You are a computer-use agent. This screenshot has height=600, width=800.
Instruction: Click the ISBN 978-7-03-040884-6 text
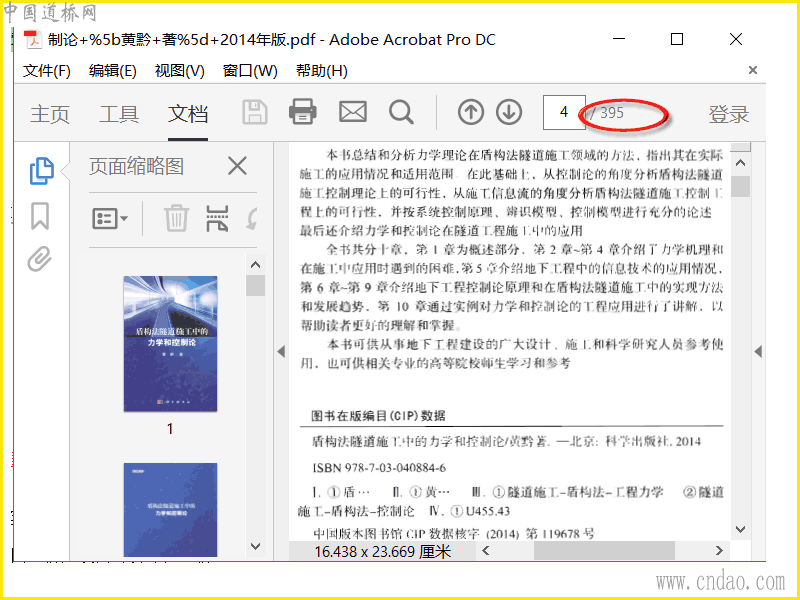point(379,468)
